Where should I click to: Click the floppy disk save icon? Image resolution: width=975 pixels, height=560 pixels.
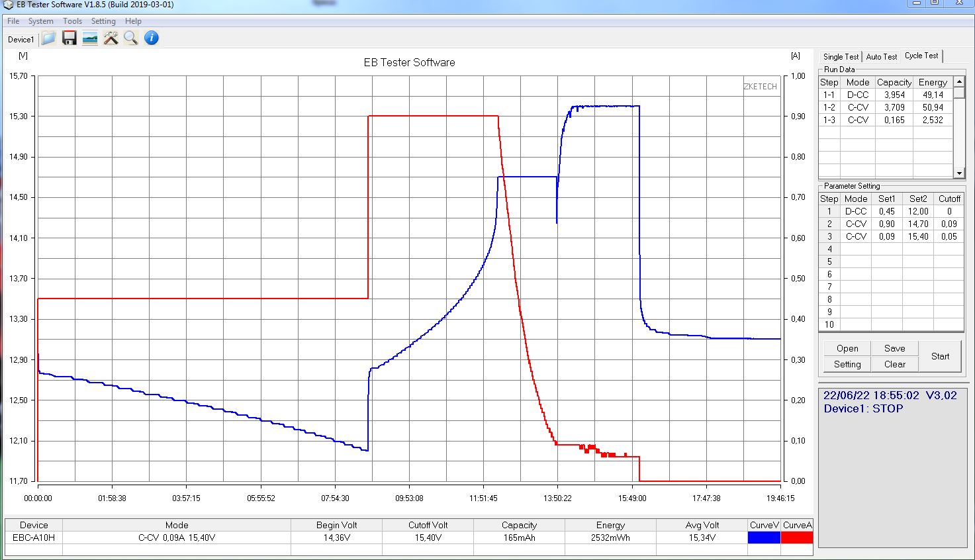[70, 38]
